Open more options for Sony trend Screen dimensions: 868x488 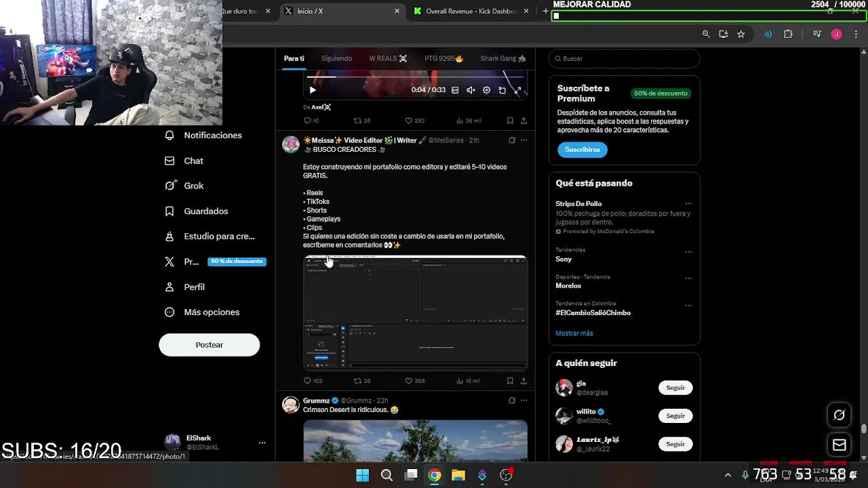688,251
